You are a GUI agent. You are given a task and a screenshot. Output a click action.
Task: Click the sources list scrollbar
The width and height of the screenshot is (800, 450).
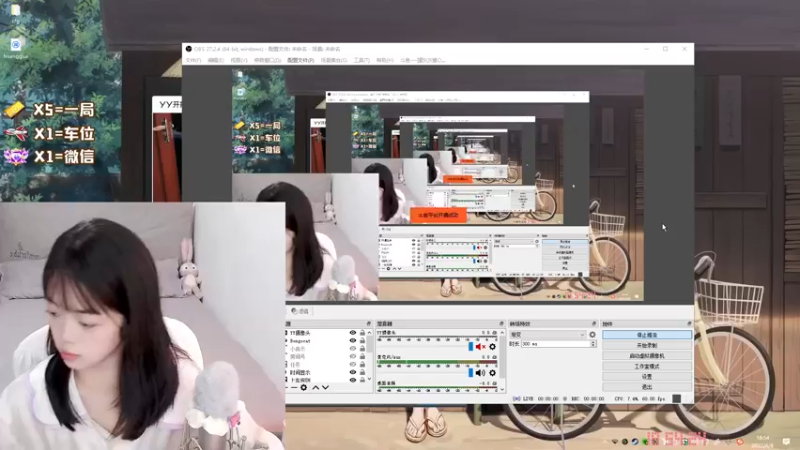369,356
